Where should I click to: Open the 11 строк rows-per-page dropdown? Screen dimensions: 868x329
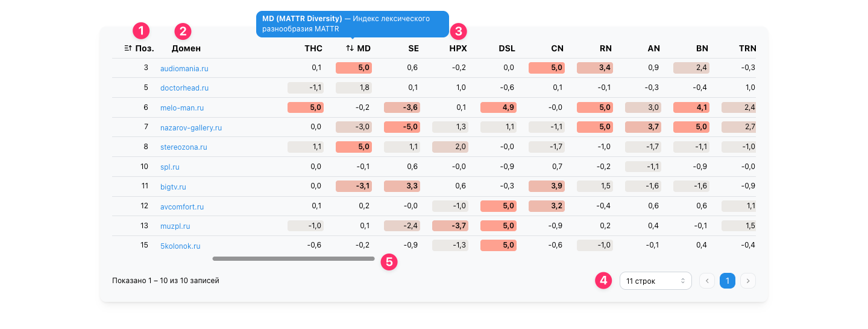(655, 281)
